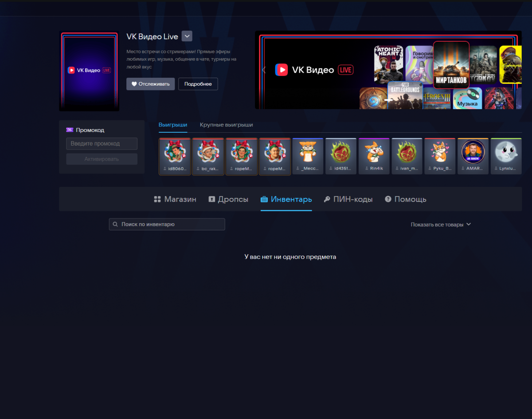Click the VK Видео Live channel poster
This screenshot has width=532, height=419.
pyautogui.click(x=89, y=71)
